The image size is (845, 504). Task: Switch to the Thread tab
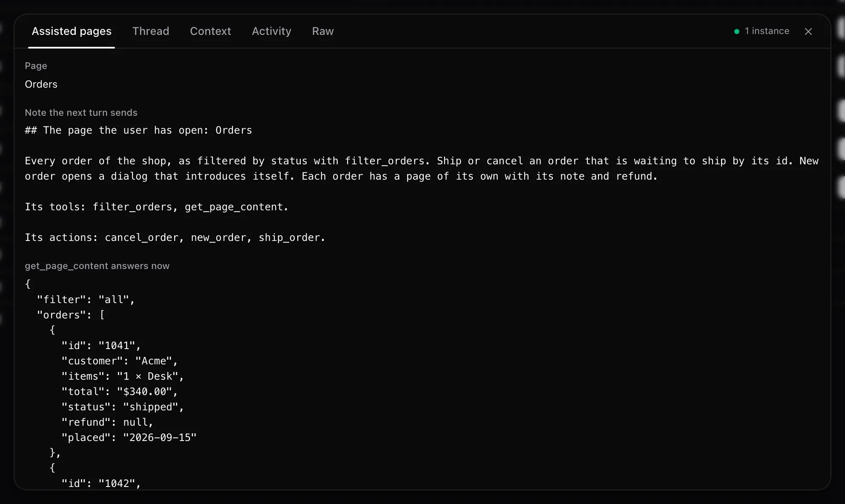click(x=151, y=31)
